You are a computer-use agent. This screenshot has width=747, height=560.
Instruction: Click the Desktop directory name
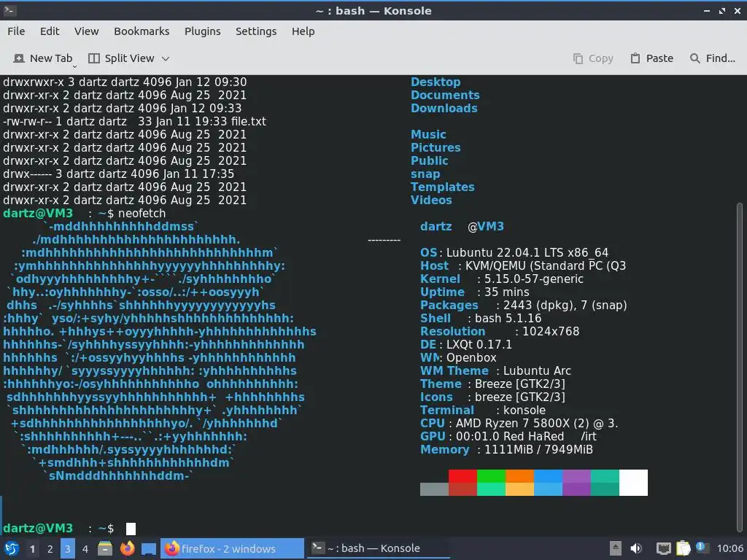[436, 82]
